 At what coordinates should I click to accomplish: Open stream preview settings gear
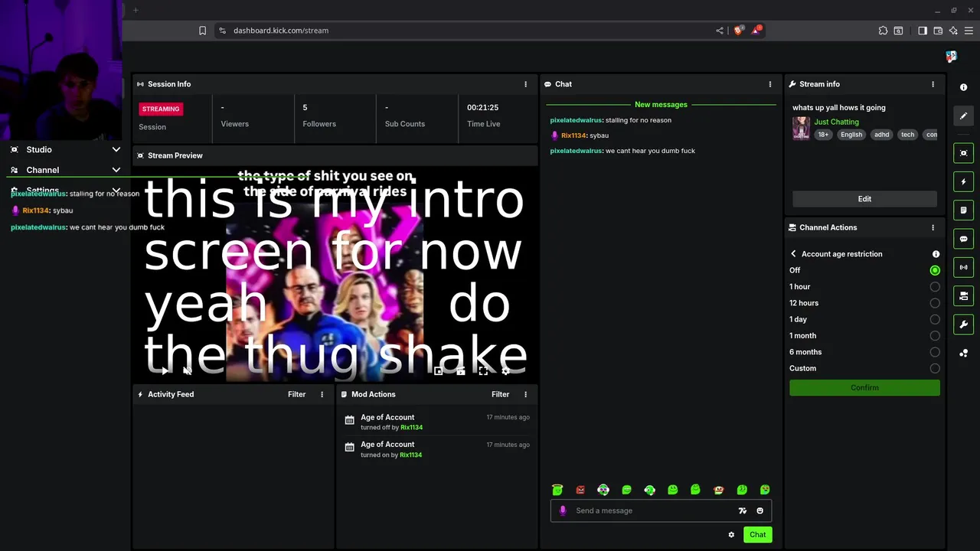coord(505,370)
